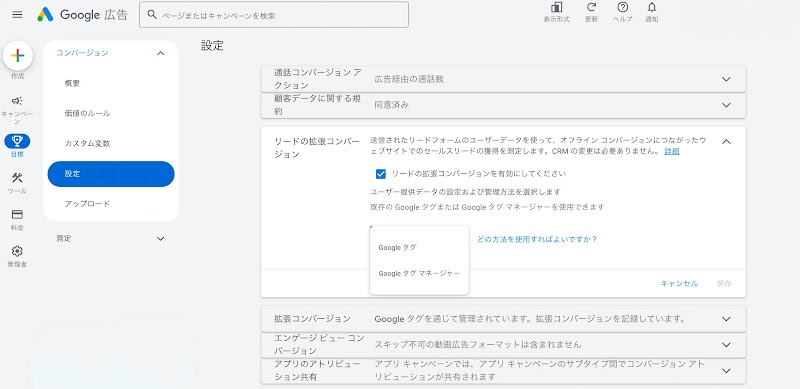Open the 表示形式 appearance icon
The width and height of the screenshot is (800, 389).
[556, 8]
